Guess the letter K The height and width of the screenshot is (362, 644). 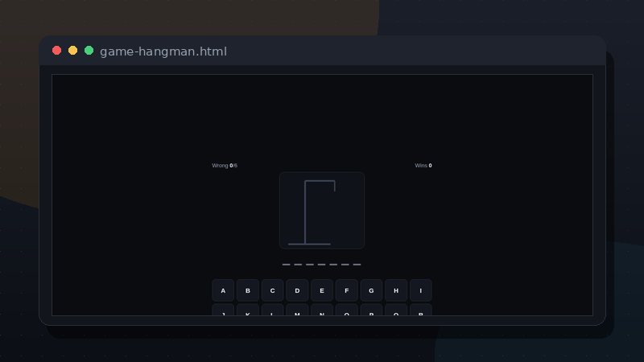pos(248,311)
